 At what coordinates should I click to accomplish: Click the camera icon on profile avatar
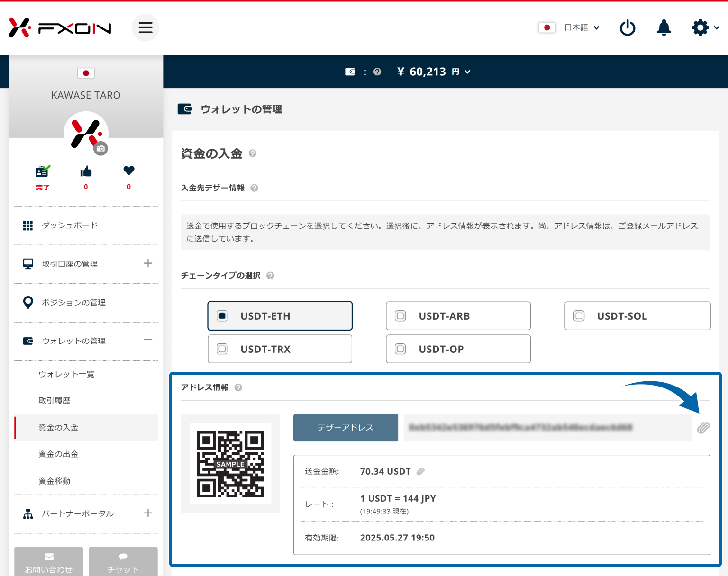point(100,148)
